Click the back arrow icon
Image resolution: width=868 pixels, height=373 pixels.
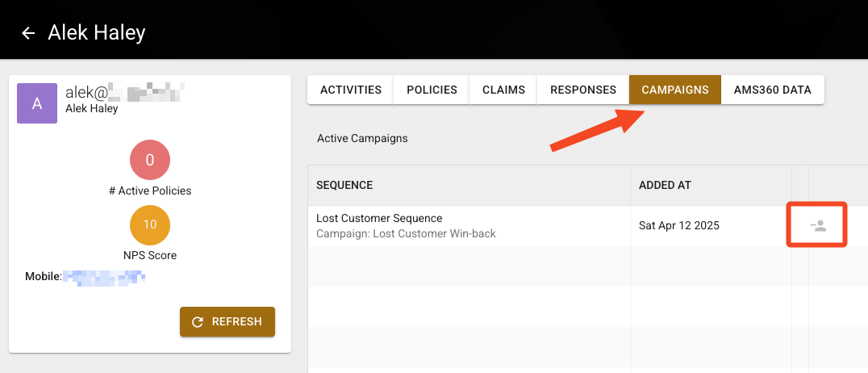coord(28,33)
